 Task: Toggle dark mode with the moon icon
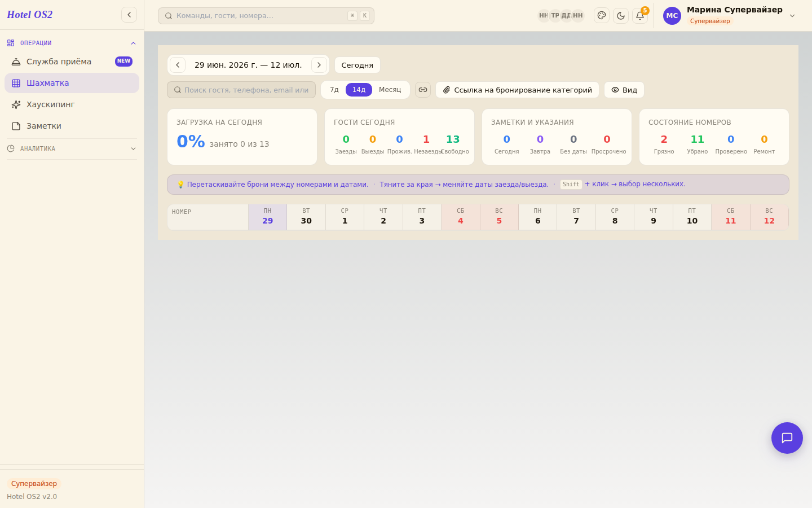coord(621,15)
